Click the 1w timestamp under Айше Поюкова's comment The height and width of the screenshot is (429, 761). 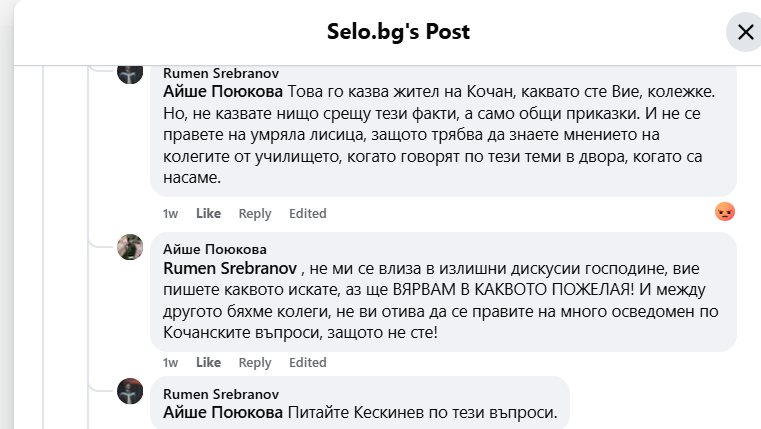click(170, 362)
